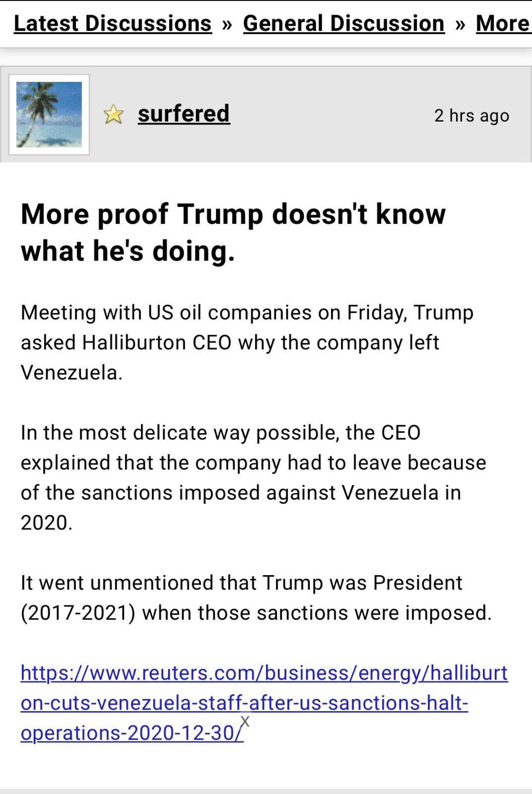This screenshot has height=794, width=532.
Task: Click first » separator after Latest Discussions
Action: click(227, 24)
